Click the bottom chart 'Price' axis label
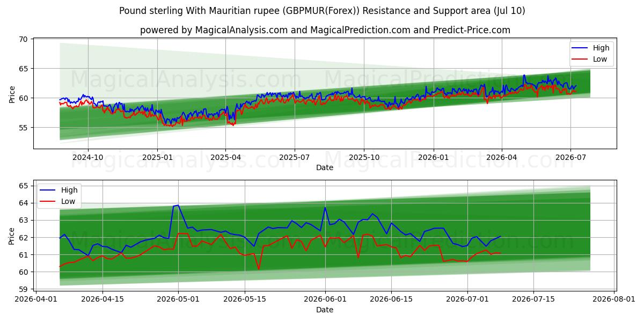This screenshot has height=322, width=644. (x=12, y=235)
